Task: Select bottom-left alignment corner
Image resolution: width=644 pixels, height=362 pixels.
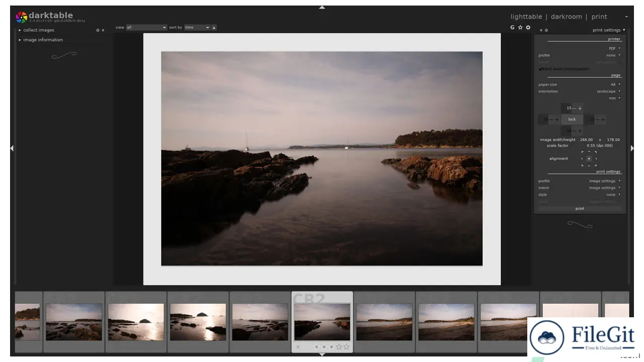Action: [x=583, y=164]
